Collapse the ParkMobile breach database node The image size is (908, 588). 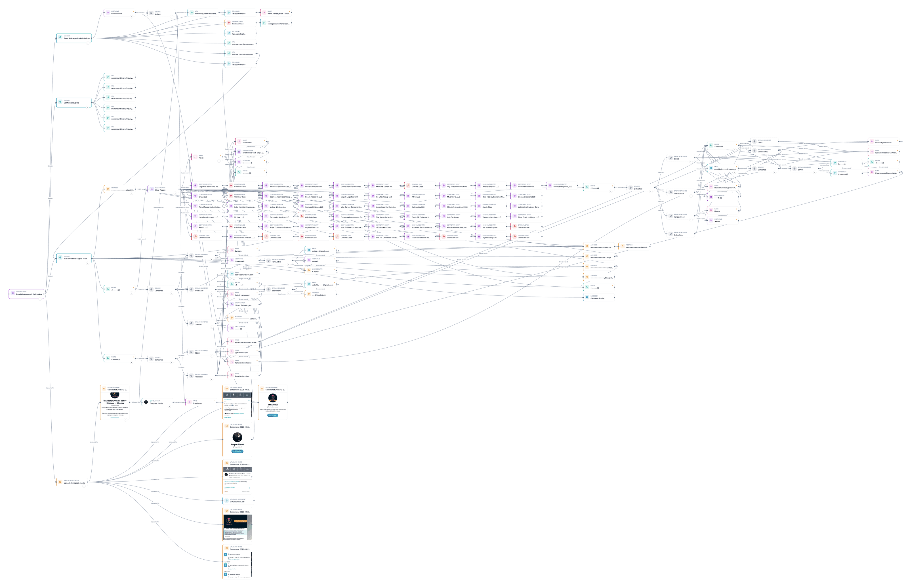(288, 264)
